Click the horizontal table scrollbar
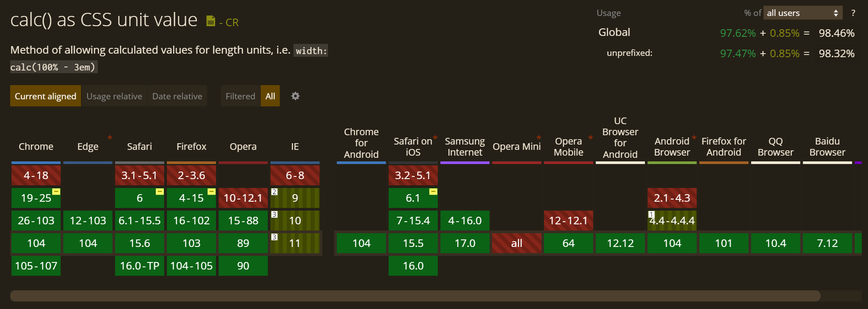This screenshot has height=309, width=868. click(x=415, y=296)
